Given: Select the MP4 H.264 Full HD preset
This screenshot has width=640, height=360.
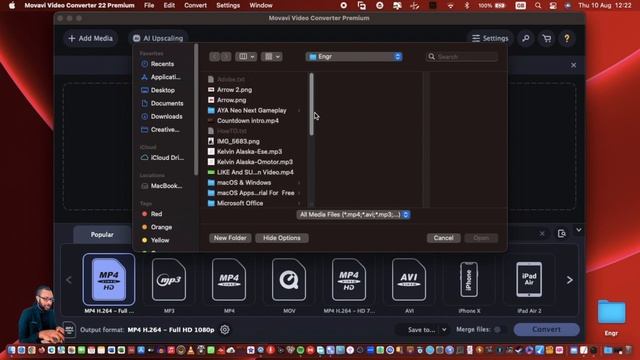Looking at the screenshot, I should (109, 280).
